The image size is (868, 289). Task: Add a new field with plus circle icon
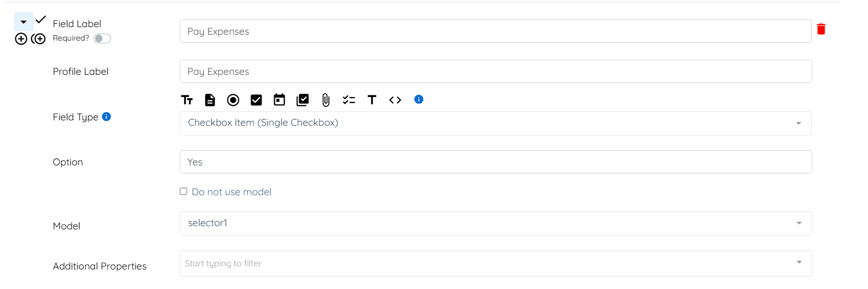[21, 39]
